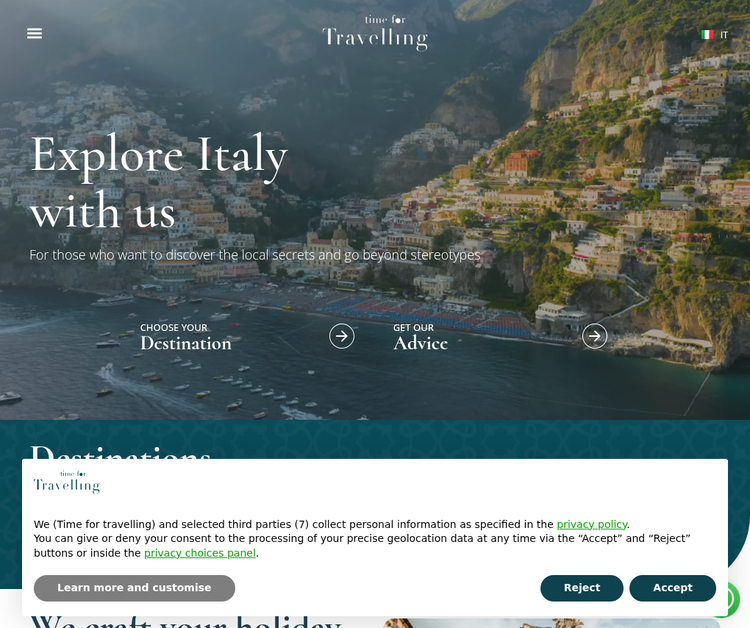Accept cookies with the Accept button
The image size is (750, 628).
[673, 588]
